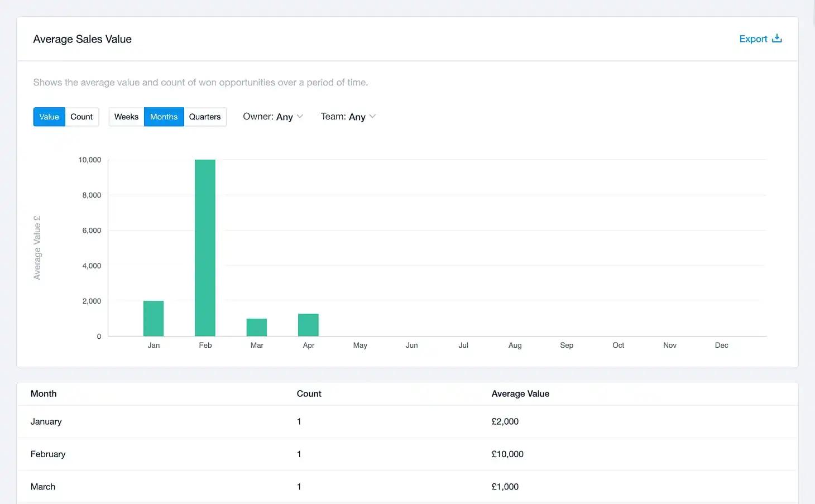
Task: Click the £1,000 average value cell
Action: click(x=505, y=487)
